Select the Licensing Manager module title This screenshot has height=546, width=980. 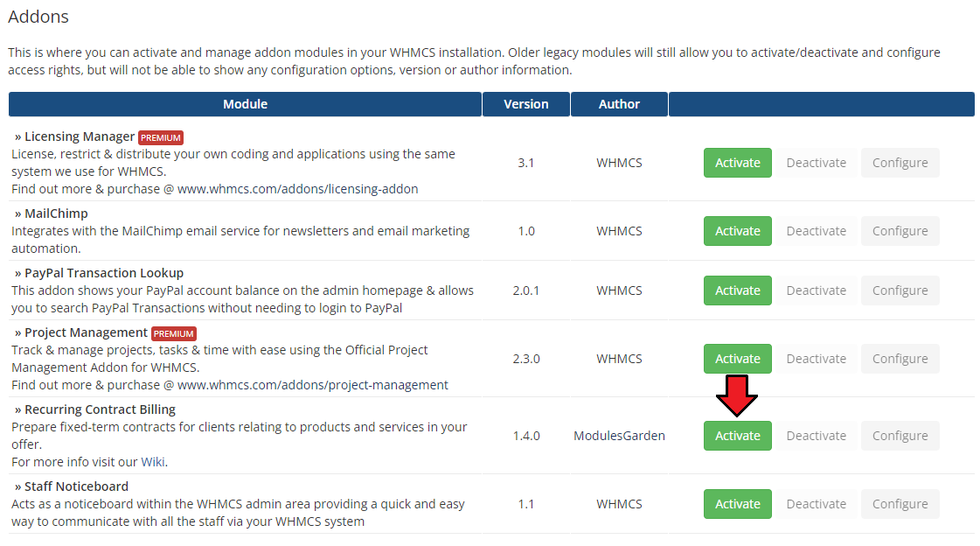(x=80, y=136)
